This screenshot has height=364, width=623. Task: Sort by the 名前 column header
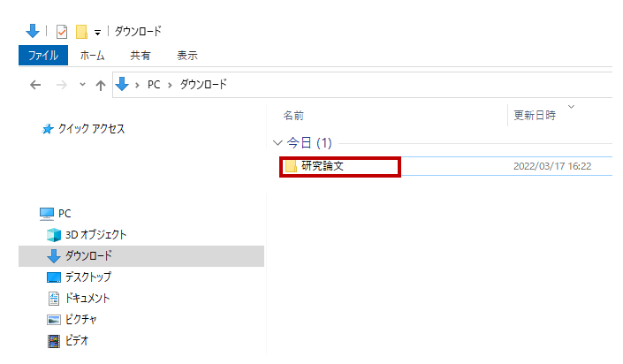(x=293, y=116)
